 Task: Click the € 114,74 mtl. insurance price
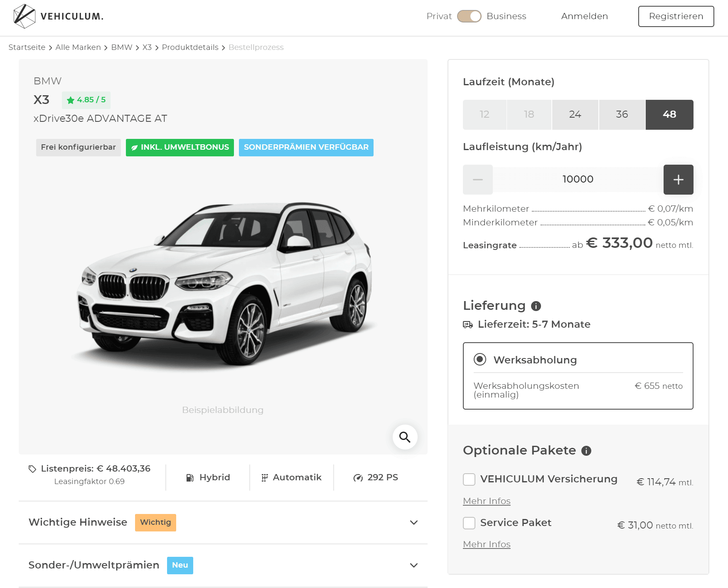click(665, 482)
